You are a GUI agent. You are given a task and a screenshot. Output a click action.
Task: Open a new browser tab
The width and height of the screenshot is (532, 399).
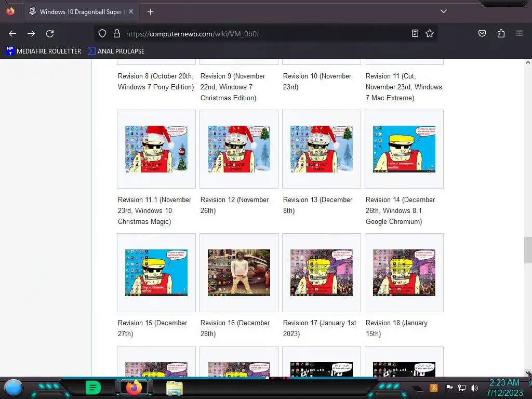point(150,12)
